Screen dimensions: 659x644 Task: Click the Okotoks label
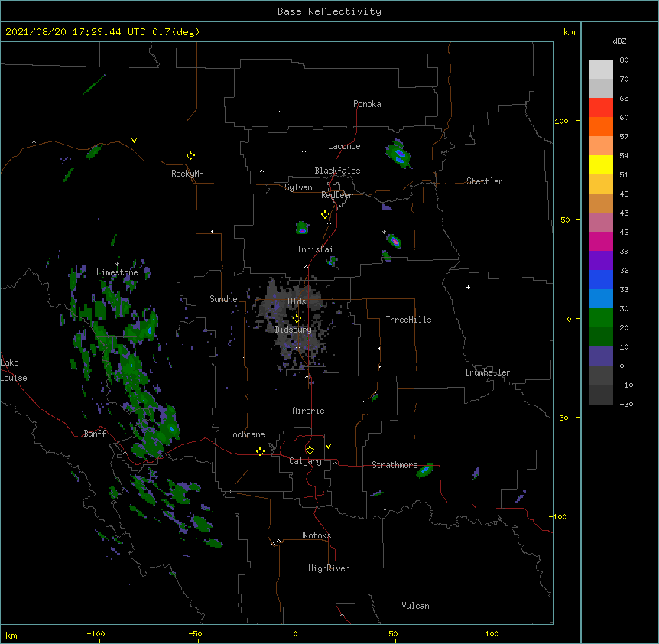point(315,535)
